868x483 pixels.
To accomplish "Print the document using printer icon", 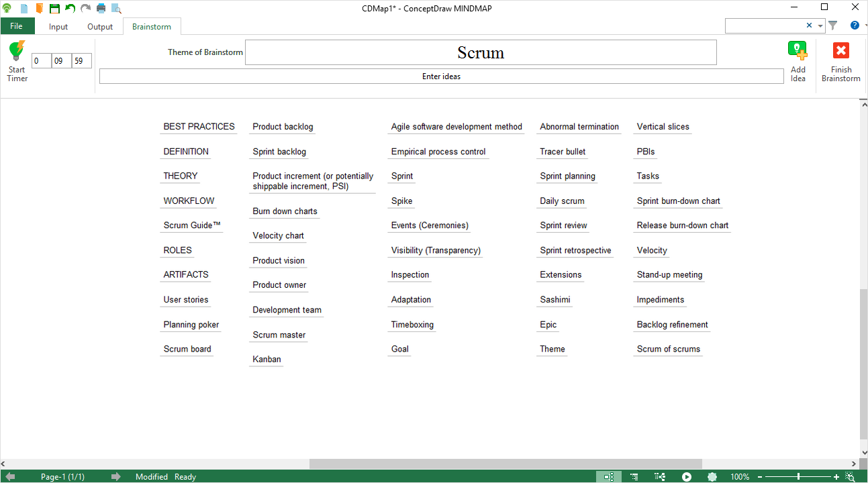I will tap(101, 8).
